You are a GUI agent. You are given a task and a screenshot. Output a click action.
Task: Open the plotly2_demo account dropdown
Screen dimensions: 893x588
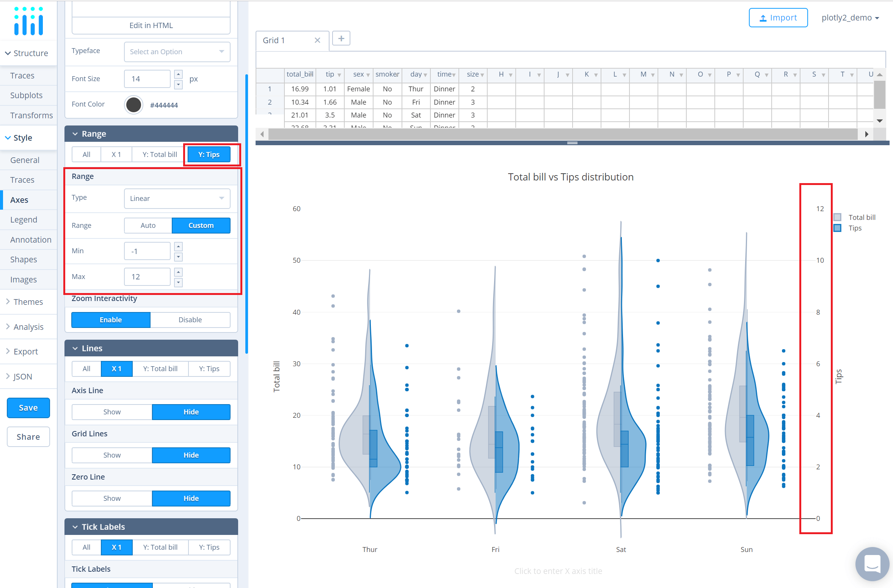(x=850, y=17)
